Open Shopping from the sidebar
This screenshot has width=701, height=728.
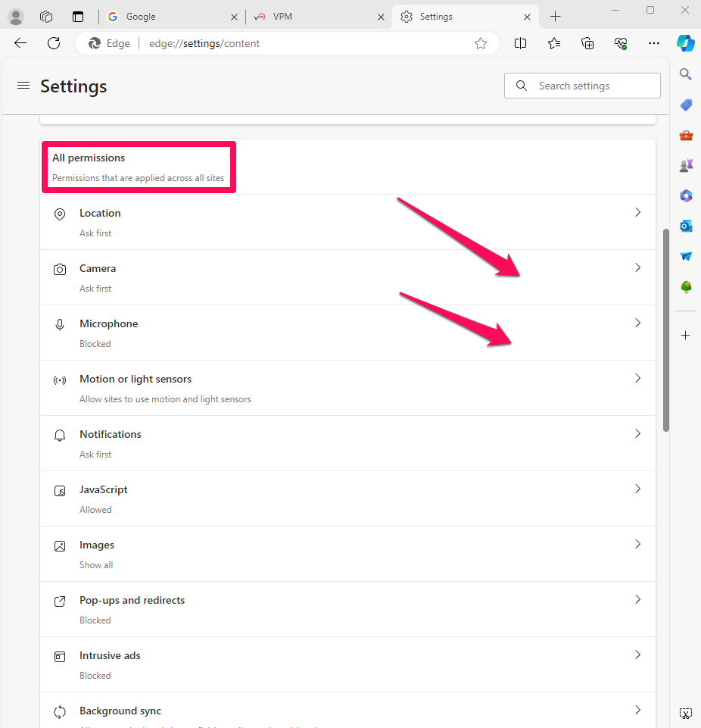pyautogui.click(x=685, y=105)
